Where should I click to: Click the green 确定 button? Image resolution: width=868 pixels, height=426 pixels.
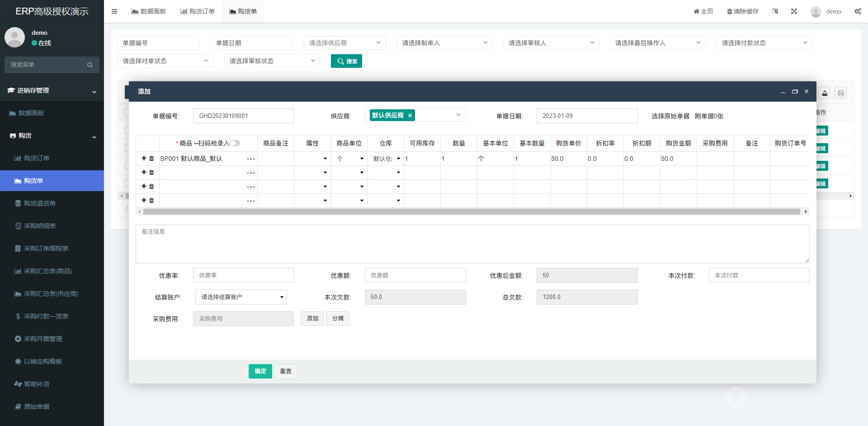tap(260, 371)
